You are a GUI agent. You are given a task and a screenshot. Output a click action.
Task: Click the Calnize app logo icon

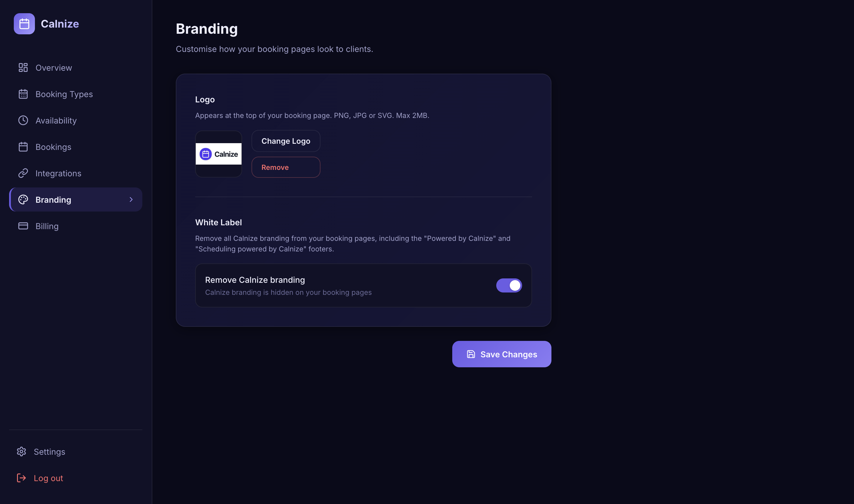[24, 23]
